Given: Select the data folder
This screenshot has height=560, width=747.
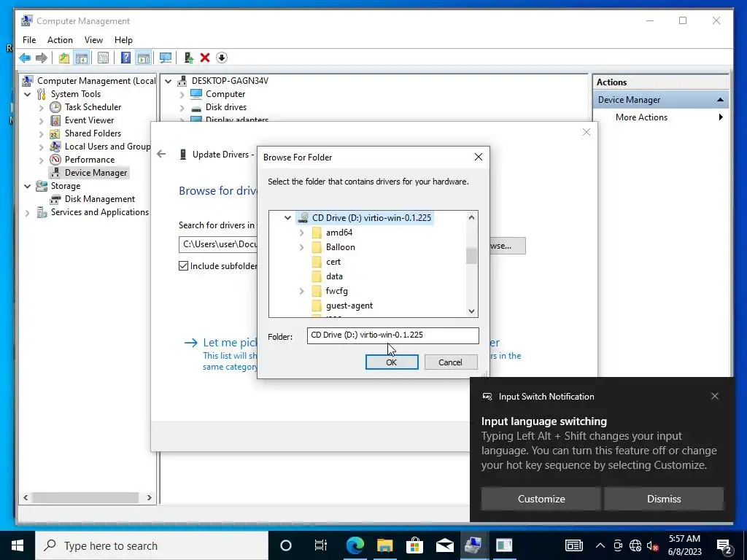Looking at the screenshot, I should click(x=334, y=276).
